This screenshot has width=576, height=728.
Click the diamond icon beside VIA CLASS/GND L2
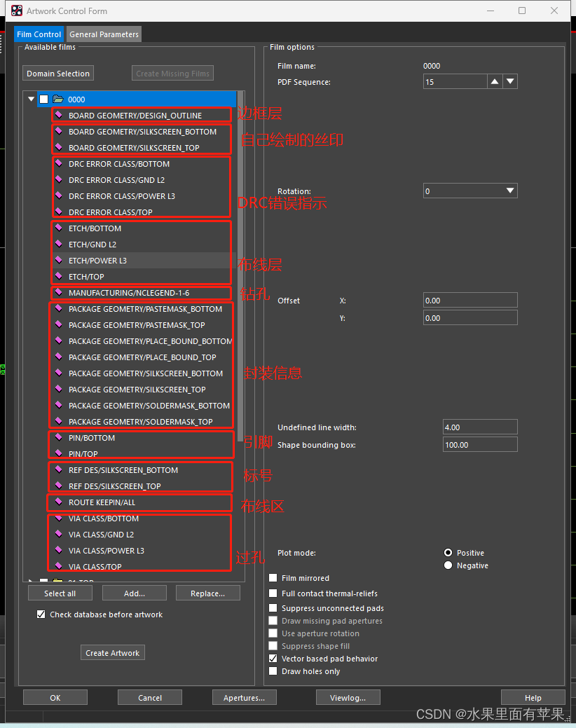click(60, 534)
